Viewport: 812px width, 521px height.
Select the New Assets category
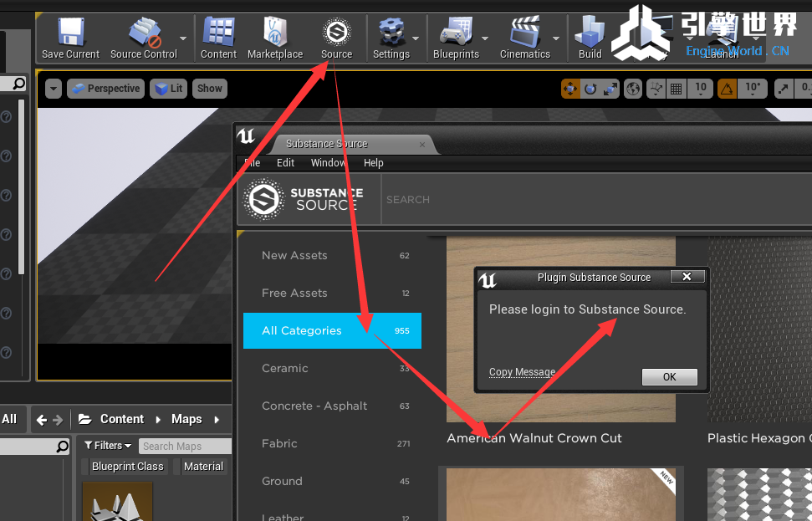pyautogui.click(x=333, y=255)
